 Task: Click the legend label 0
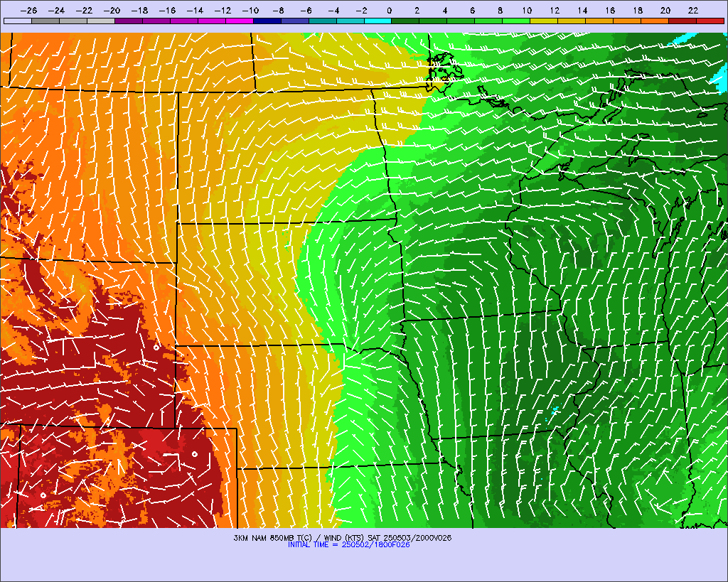pyautogui.click(x=389, y=11)
